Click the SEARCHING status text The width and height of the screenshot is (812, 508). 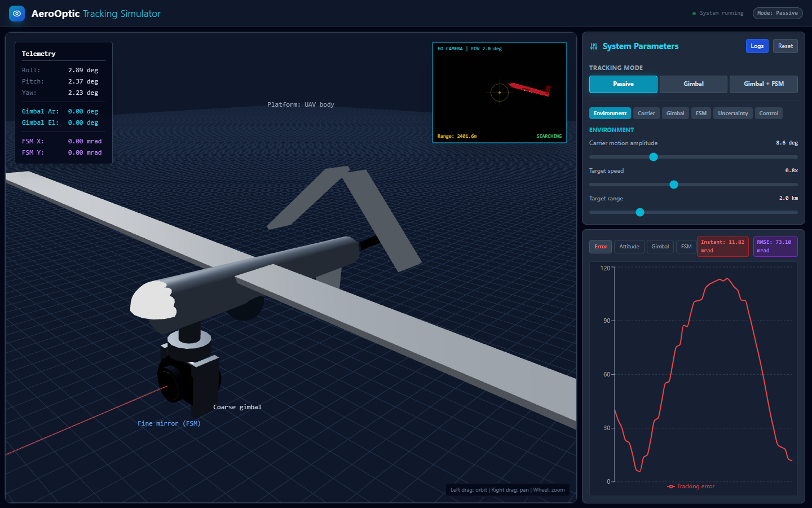click(x=549, y=136)
